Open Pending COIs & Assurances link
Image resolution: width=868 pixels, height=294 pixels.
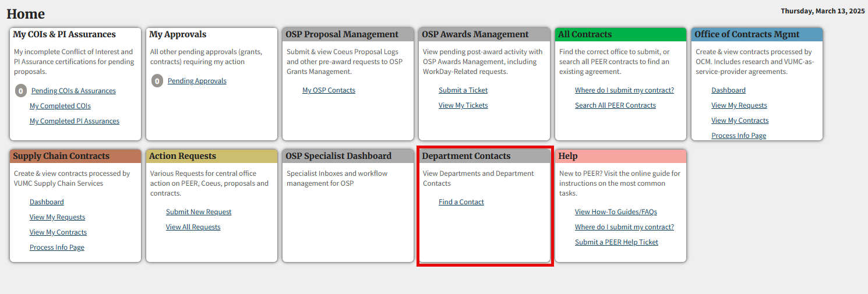tap(73, 91)
